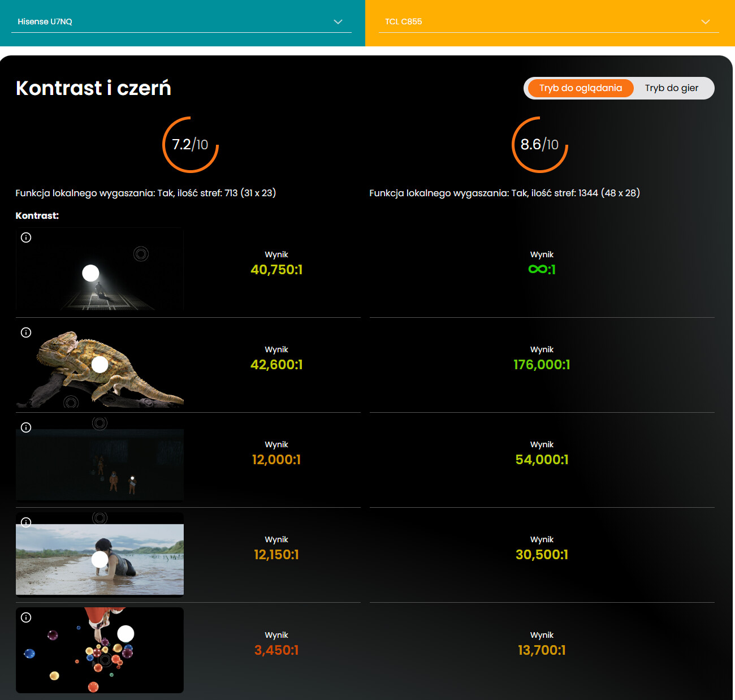This screenshot has width=735, height=700.
Task: Click the 3,450:1 contrast result
Action: (x=276, y=650)
